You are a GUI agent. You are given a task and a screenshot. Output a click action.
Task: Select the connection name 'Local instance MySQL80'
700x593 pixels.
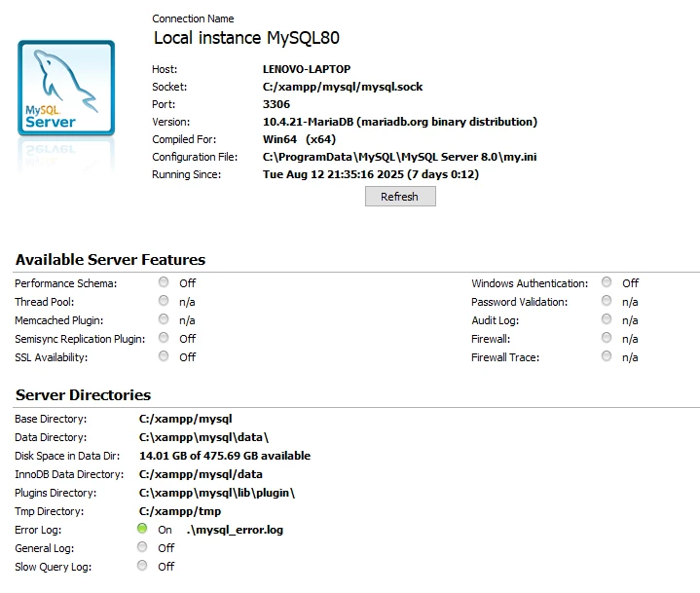246,38
